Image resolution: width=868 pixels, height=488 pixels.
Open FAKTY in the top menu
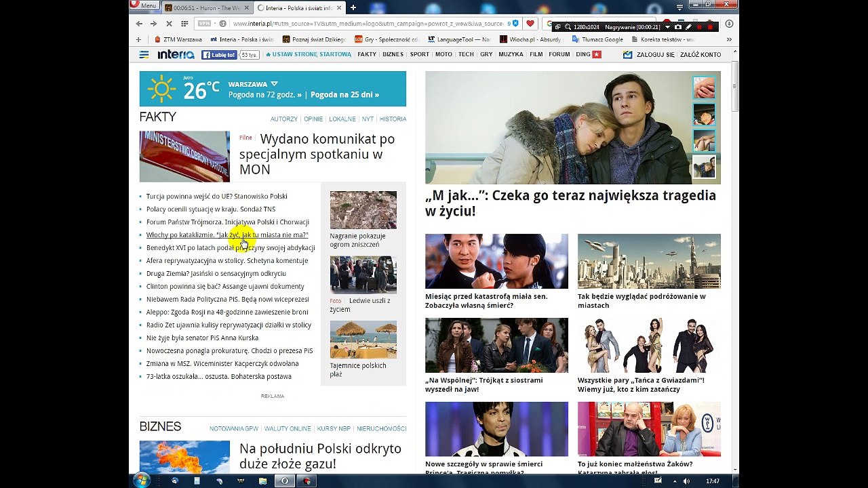[x=367, y=54]
